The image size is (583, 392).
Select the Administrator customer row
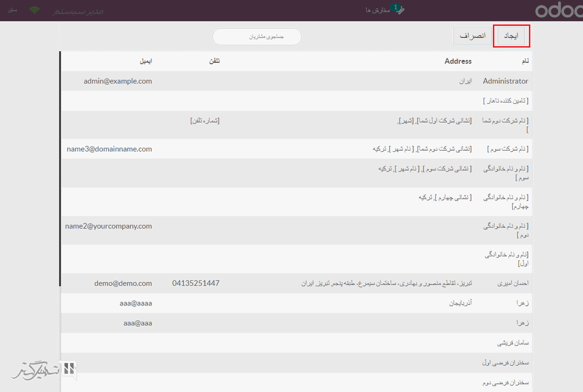pyautogui.click(x=505, y=81)
